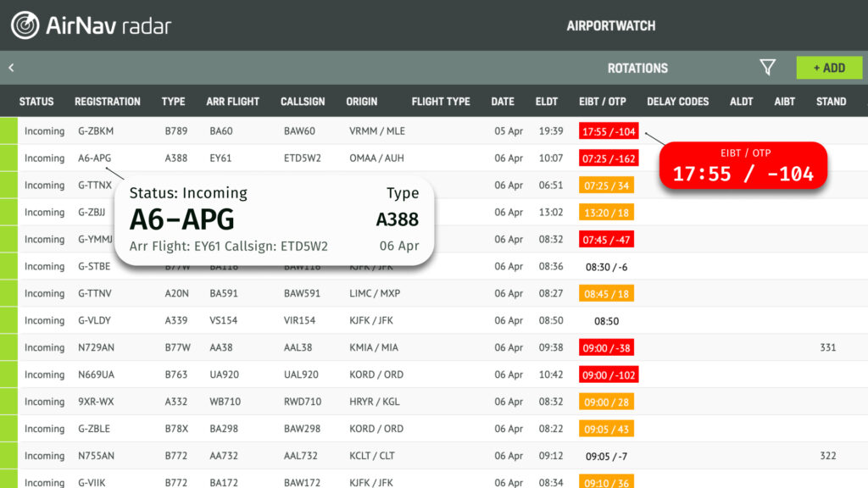Go back using the left chevron
868x488 pixels.
tap(11, 68)
